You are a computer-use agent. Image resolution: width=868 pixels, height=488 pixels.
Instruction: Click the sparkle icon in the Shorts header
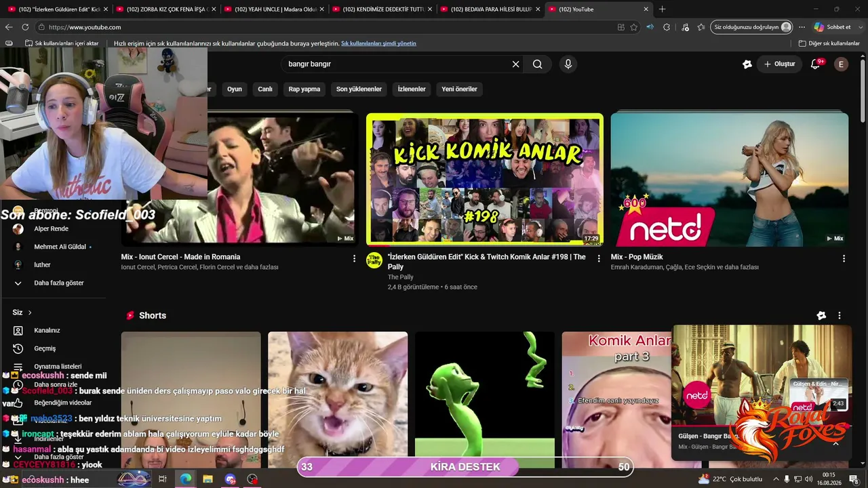click(x=821, y=316)
